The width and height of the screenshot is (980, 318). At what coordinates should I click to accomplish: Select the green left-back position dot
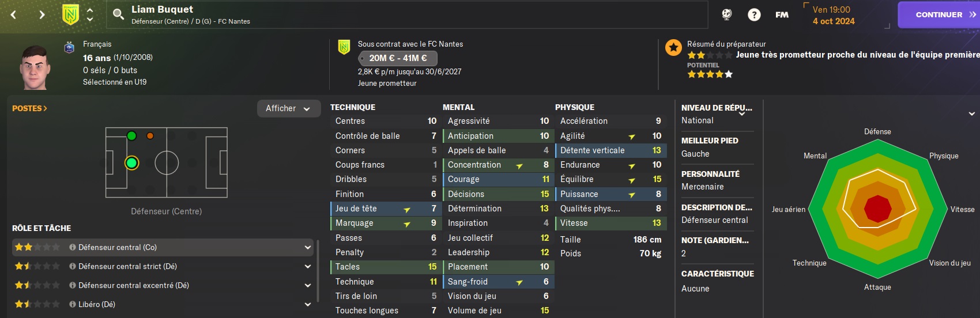(131, 136)
